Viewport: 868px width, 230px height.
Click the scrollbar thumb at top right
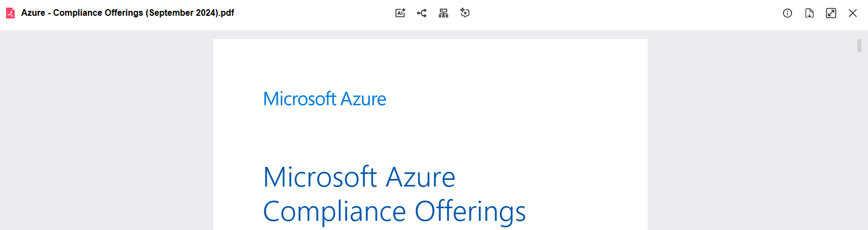point(859,46)
